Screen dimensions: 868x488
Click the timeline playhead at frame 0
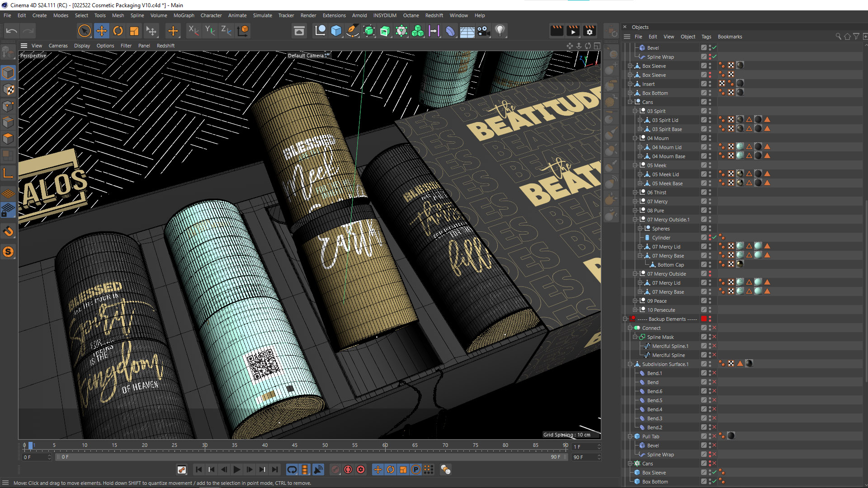point(30,446)
